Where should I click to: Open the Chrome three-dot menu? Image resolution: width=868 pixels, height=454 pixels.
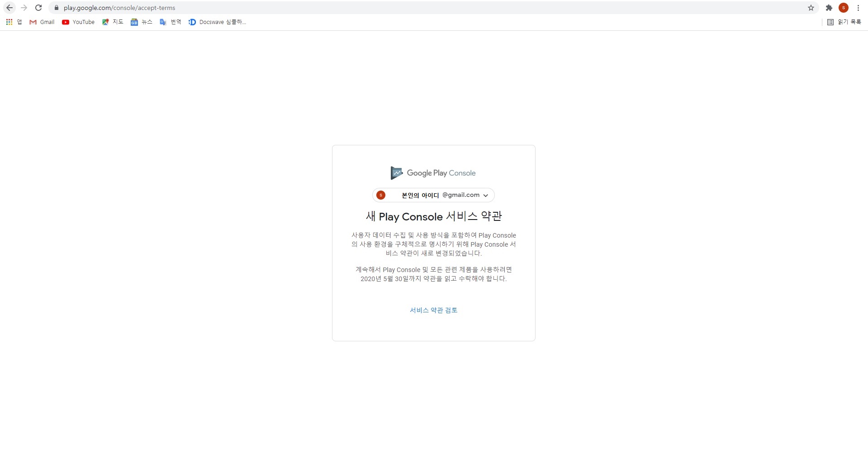pos(858,8)
